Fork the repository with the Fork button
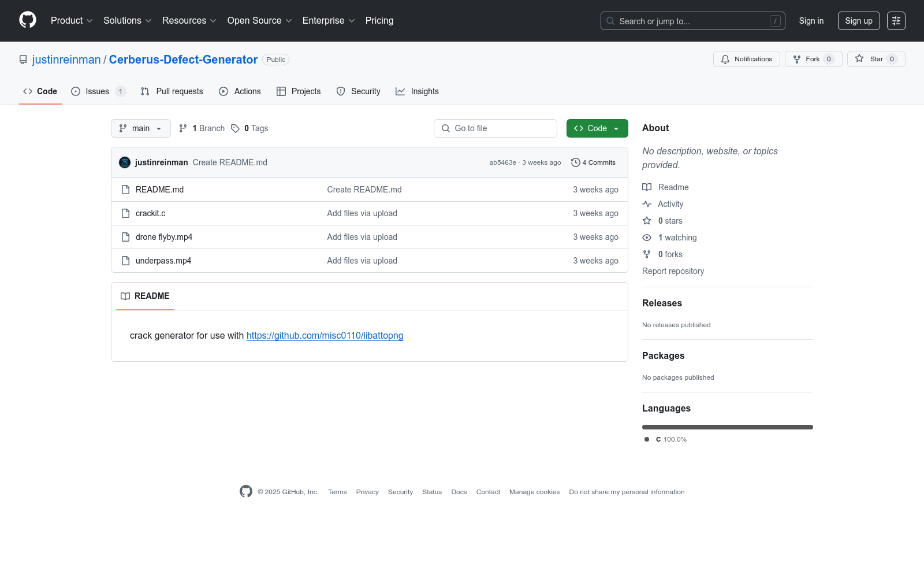The width and height of the screenshot is (924, 578). pyautogui.click(x=813, y=59)
